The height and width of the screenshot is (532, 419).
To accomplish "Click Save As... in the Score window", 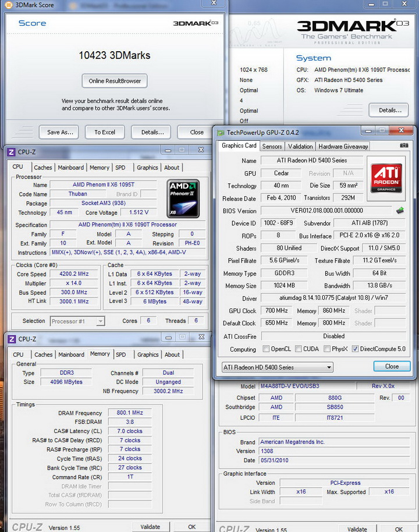I will click(59, 132).
